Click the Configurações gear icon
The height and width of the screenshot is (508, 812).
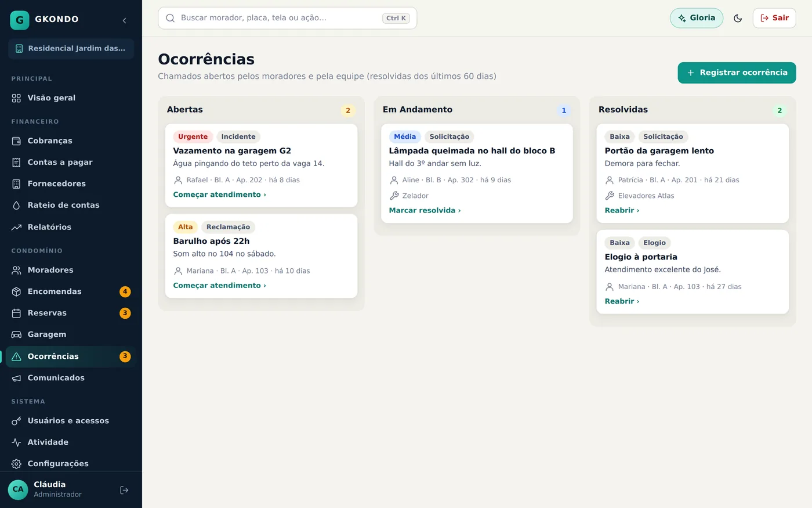(16, 464)
